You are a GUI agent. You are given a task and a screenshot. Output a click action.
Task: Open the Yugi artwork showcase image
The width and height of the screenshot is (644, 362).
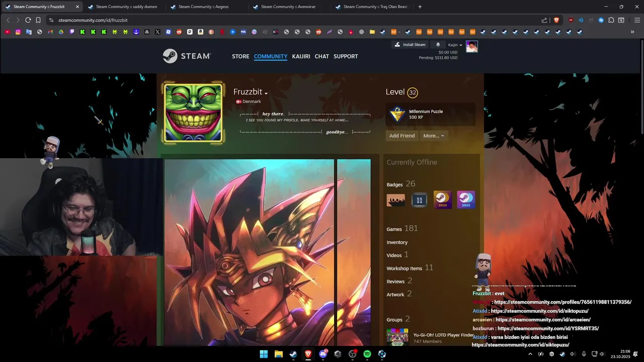pos(249,252)
